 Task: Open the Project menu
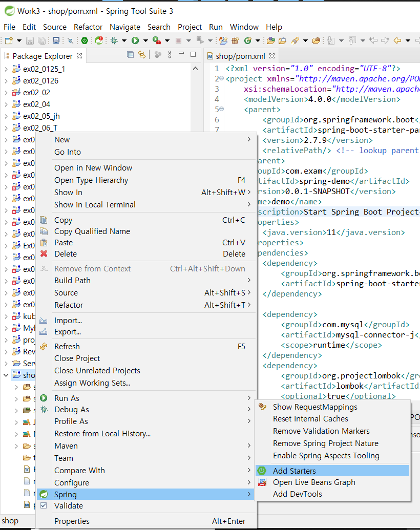[190, 27]
